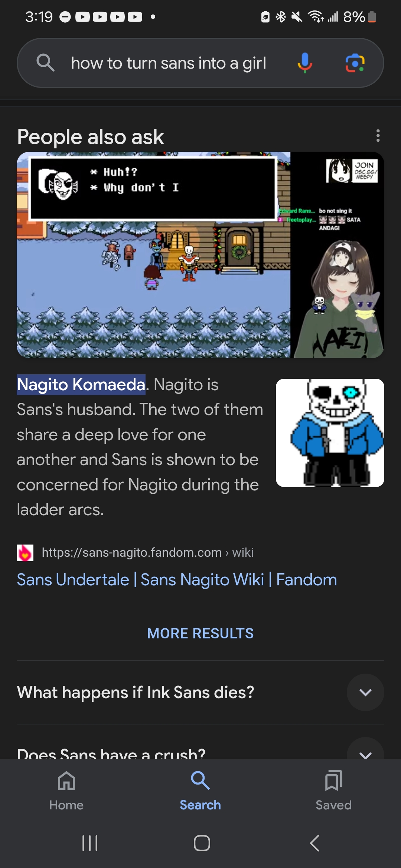Open Sans Undertale Sans Nagito Wiki link
The width and height of the screenshot is (401, 868).
point(177,579)
